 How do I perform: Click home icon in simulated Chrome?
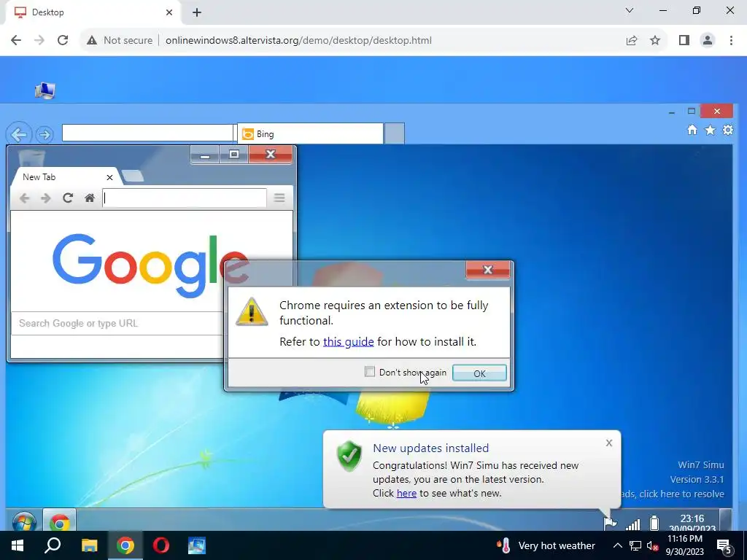(90, 198)
